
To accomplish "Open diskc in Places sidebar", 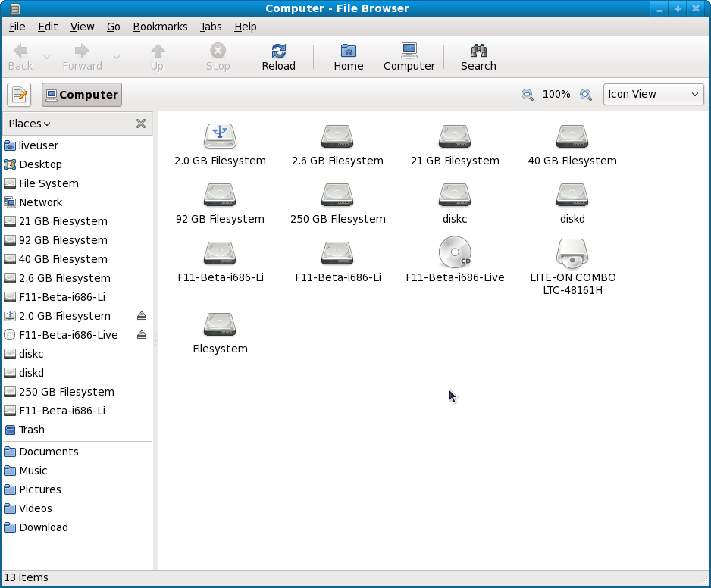I will pyautogui.click(x=77, y=354).
